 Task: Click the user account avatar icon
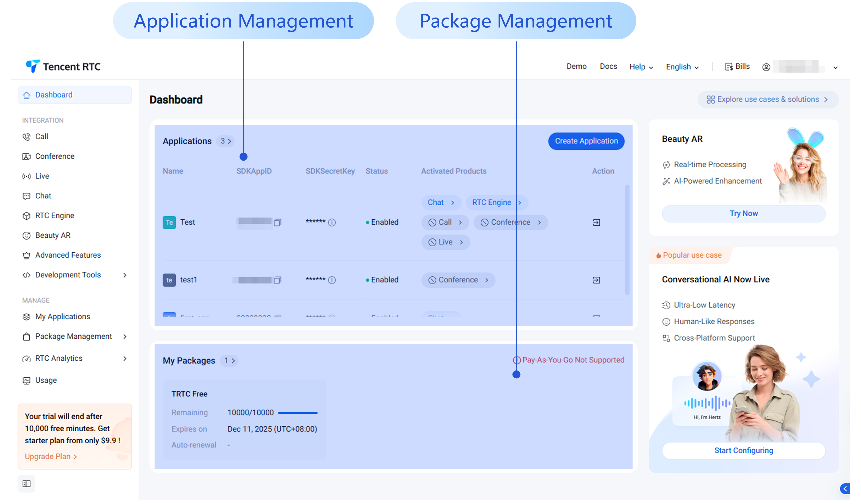[766, 67]
